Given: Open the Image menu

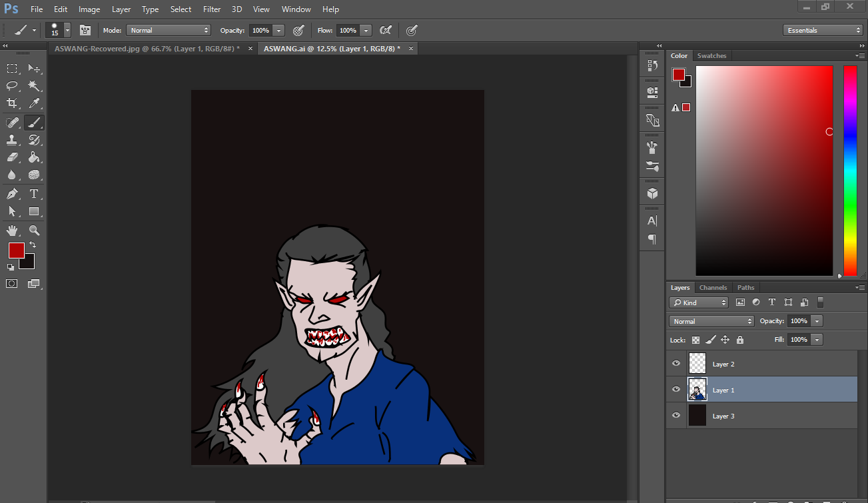Looking at the screenshot, I should 89,9.
